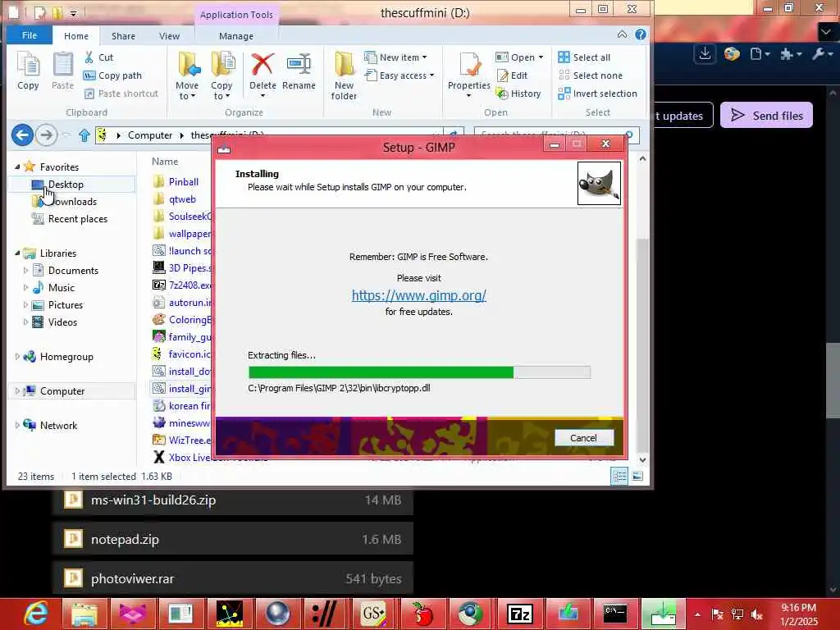Image resolution: width=840 pixels, height=630 pixels.
Task: Click the Send files button
Action: tap(766, 115)
